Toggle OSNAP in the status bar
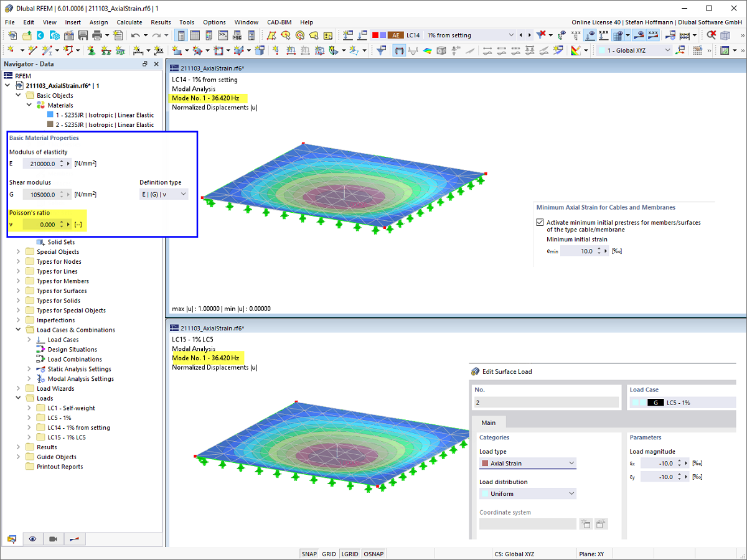The image size is (747, 560). 374,554
